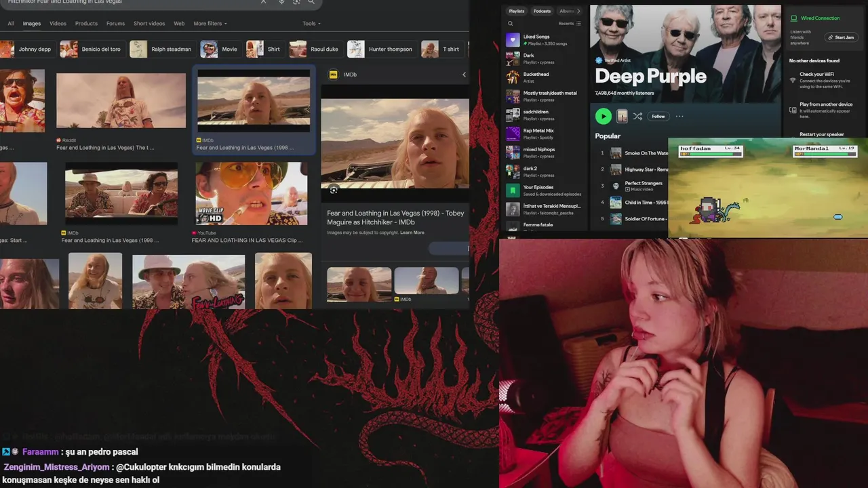Select the Wired Connection device

tap(815, 18)
